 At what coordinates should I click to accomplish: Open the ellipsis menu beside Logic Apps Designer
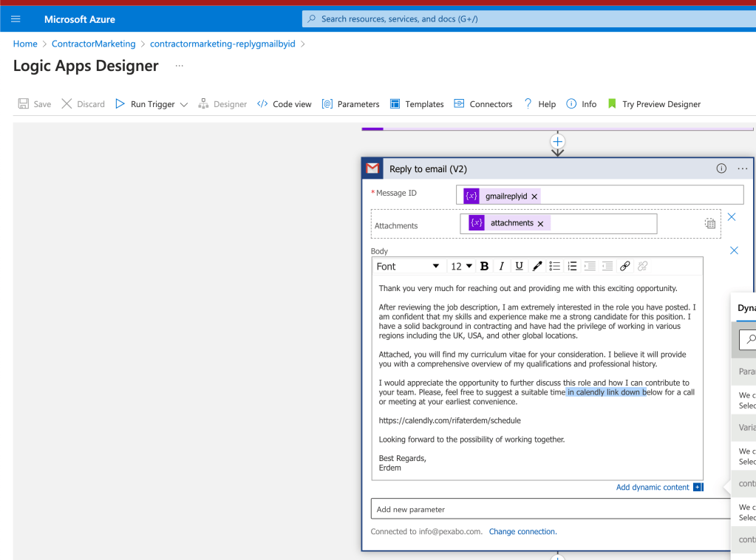(180, 66)
